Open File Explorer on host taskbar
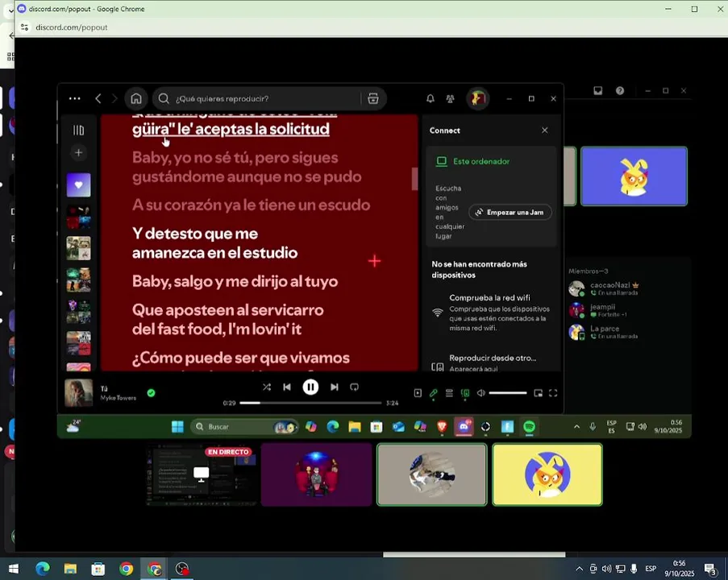 70,569
